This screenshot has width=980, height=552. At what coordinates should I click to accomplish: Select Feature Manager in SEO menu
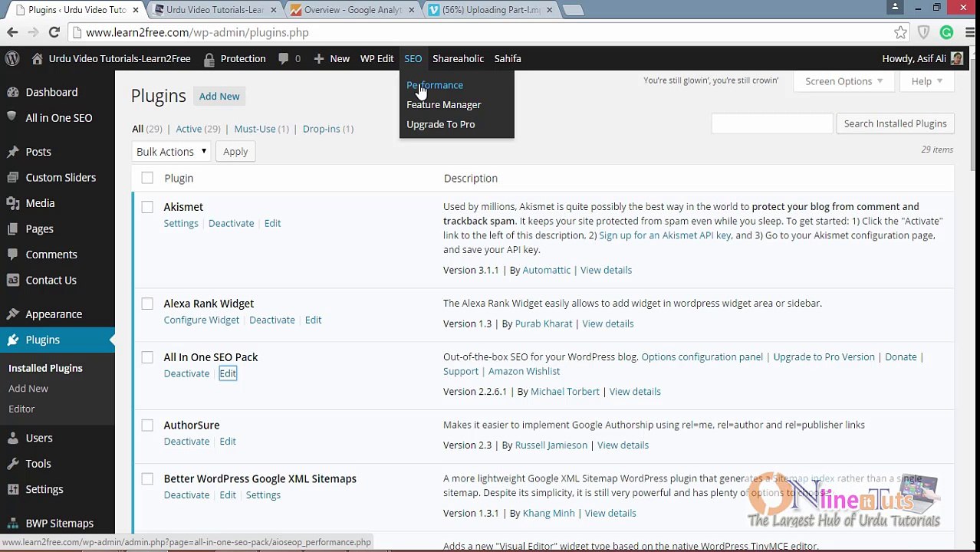coord(443,104)
